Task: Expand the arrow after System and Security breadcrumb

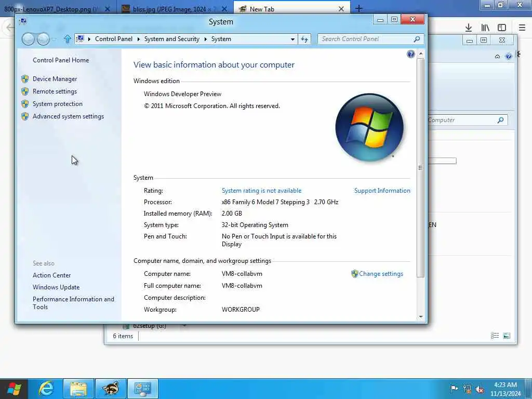Action: [206, 39]
